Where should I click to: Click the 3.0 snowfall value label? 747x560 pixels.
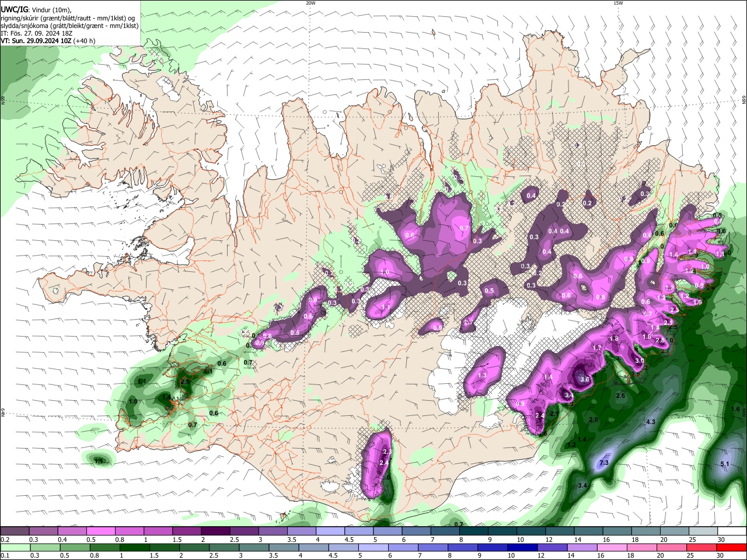coord(640,361)
